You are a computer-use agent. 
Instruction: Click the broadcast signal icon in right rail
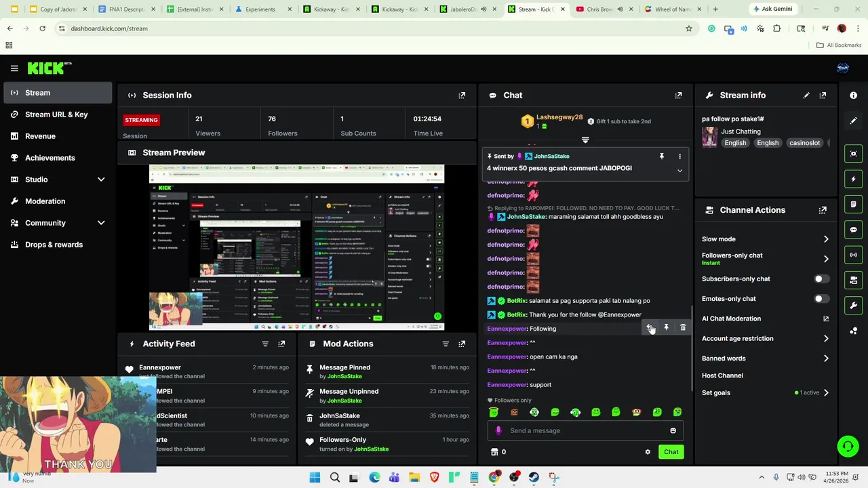[853, 255]
